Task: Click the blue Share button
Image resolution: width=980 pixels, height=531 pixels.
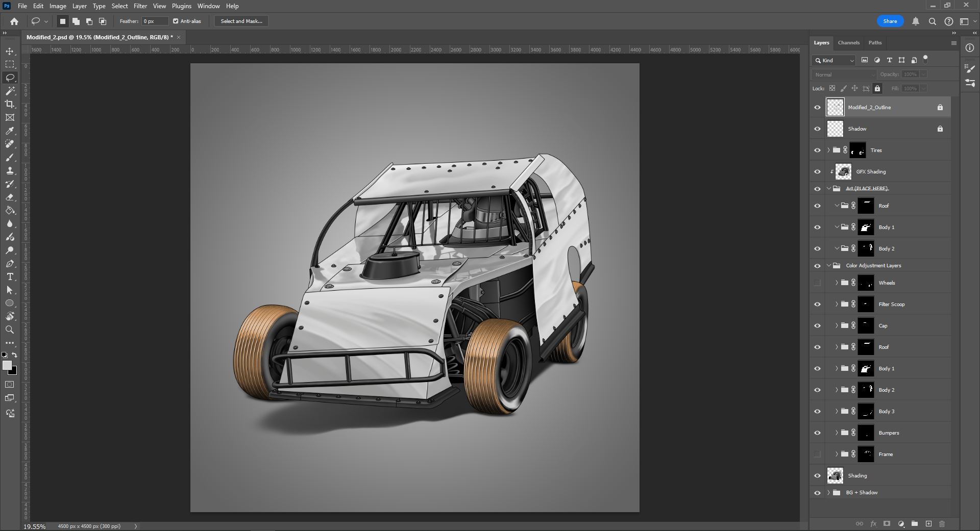Action: 890,21
